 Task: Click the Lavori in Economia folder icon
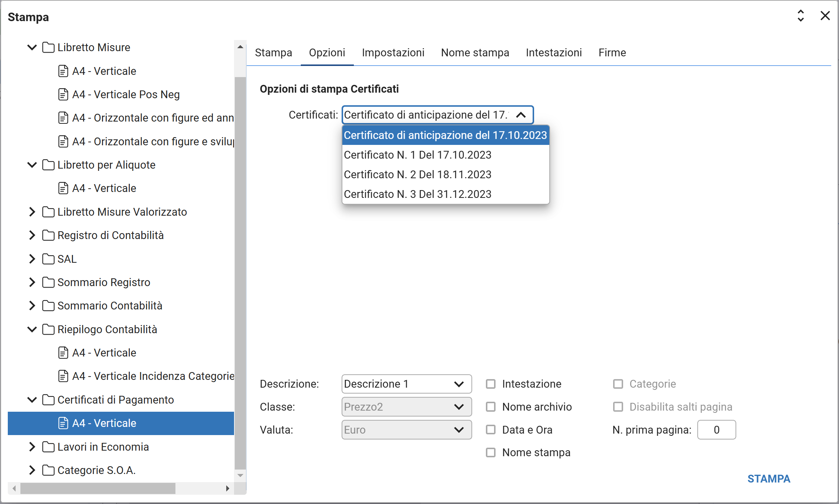click(x=48, y=447)
